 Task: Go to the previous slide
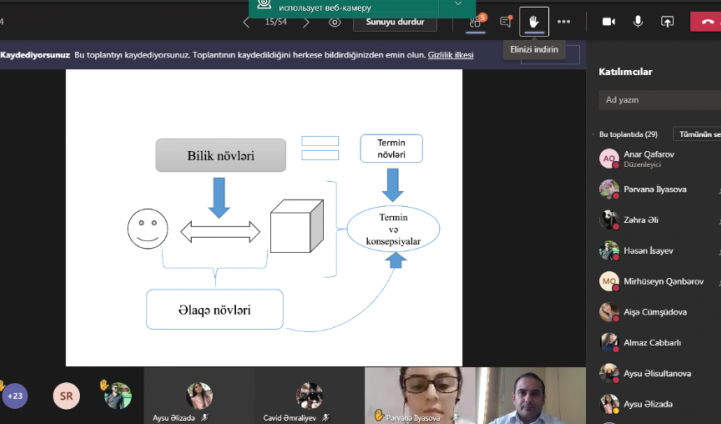pyautogui.click(x=246, y=22)
